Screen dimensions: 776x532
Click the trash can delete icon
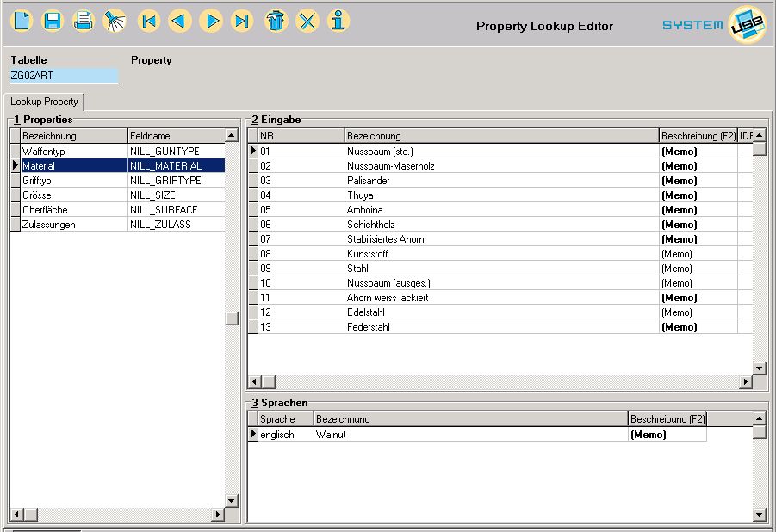point(276,22)
